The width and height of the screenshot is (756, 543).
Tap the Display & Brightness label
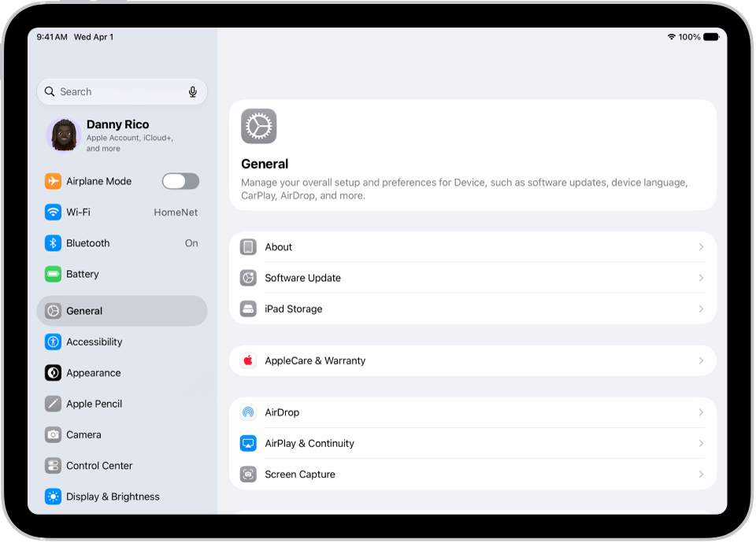113,497
